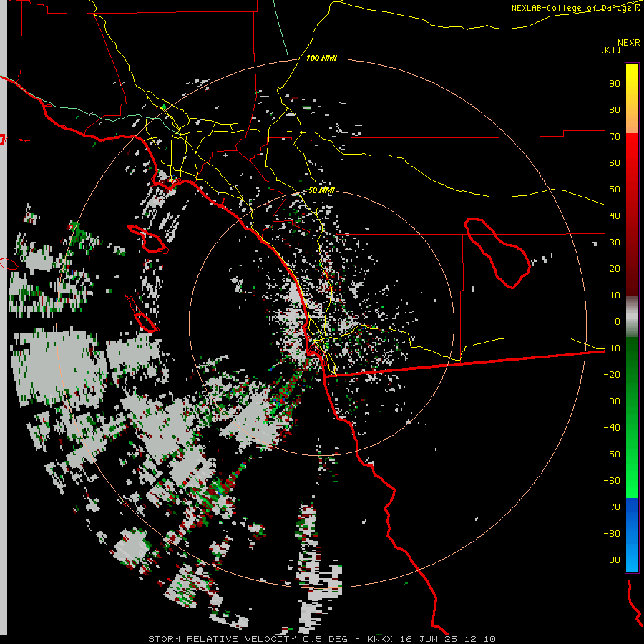Click the 0 value on the velocity scale
The image size is (644, 644).
[x=618, y=321]
